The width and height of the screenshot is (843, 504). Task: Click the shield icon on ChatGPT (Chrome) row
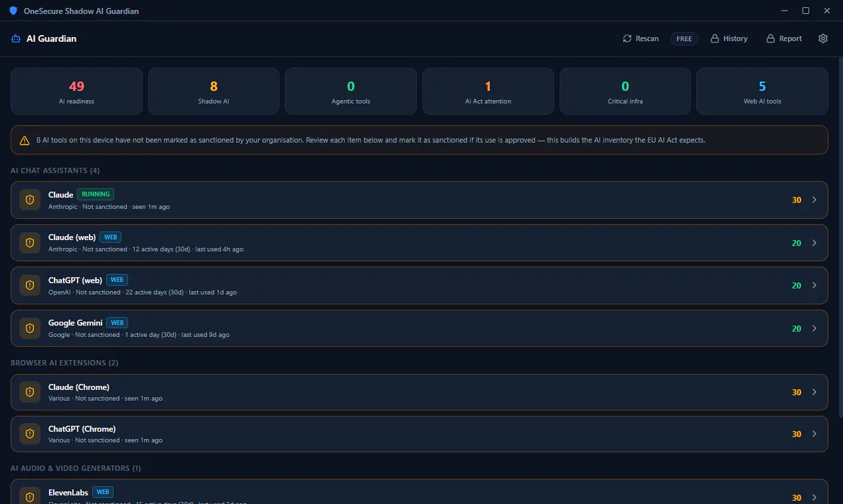pos(30,434)
